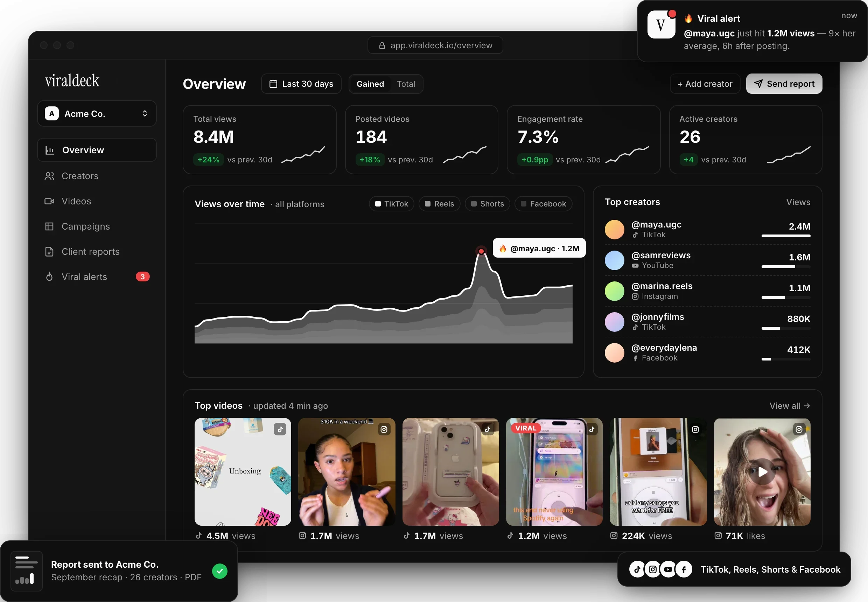The height and width of the screenshot is (602, 868).
Task: Toggle the TikTok platform filter
Action: [391, 204]
